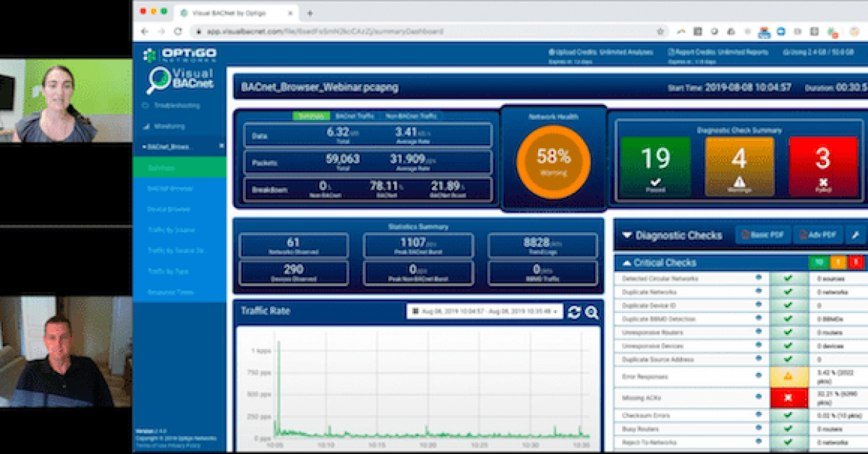Click the 61 Networks Observed stat box
868x454 pixels.
(x=293, y=246)
